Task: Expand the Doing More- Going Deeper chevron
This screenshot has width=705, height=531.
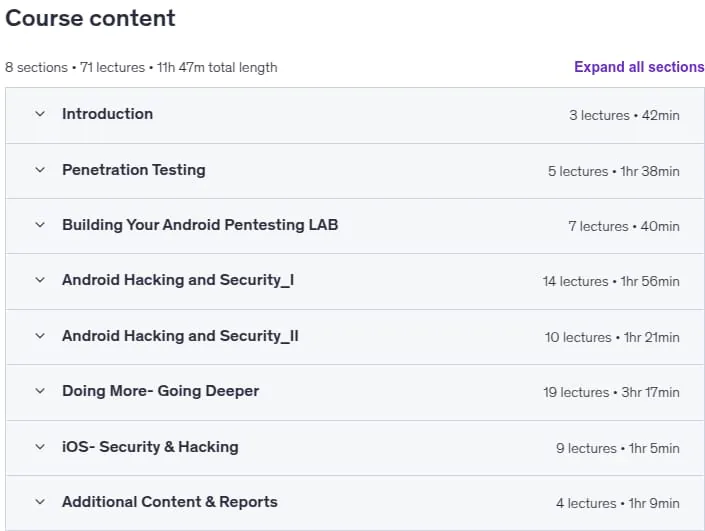Action: 40,391
